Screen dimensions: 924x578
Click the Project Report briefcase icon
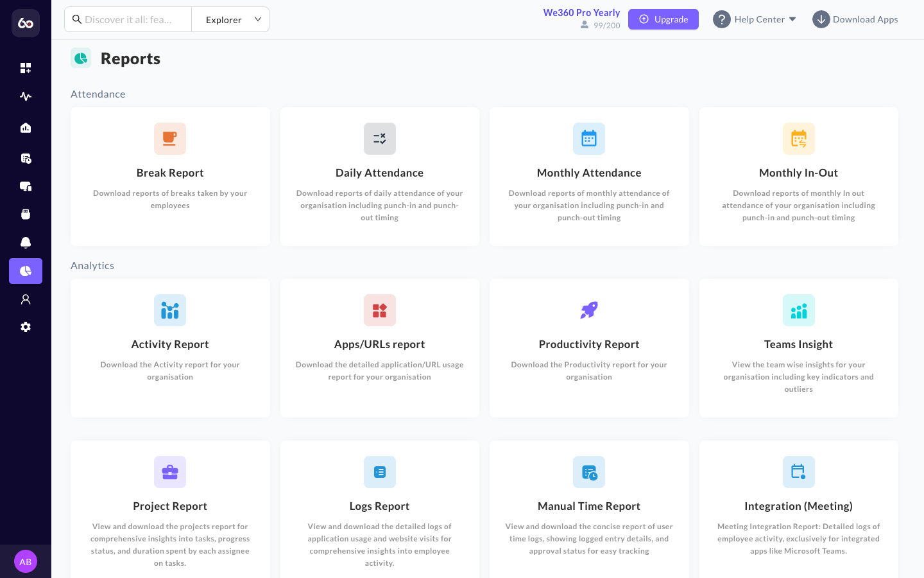coord(170,472)
